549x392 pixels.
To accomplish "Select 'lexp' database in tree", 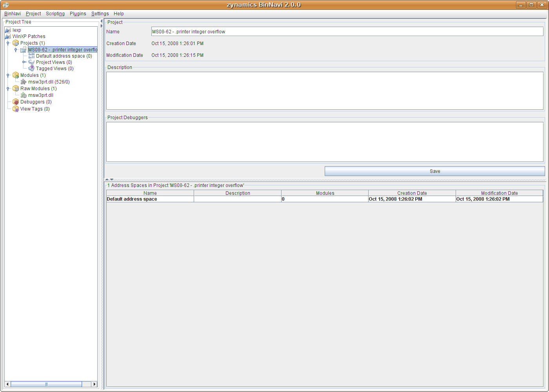I will (x=17, y=30).
